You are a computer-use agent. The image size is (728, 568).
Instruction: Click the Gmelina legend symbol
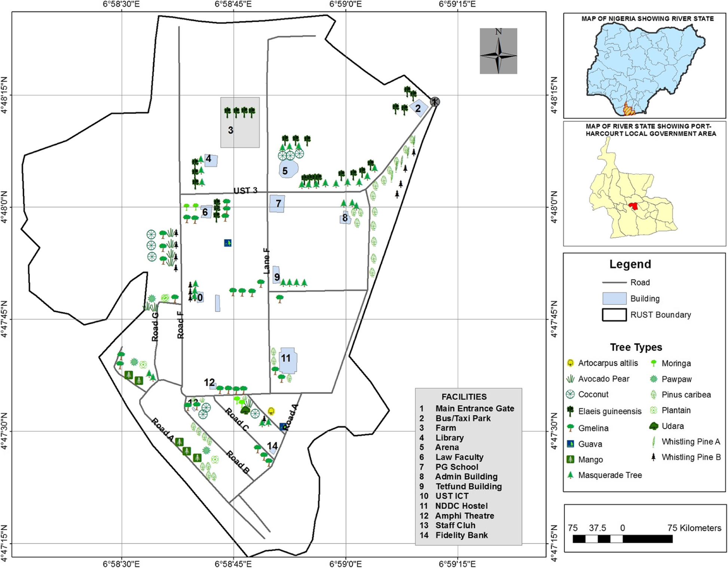point(570,428)
